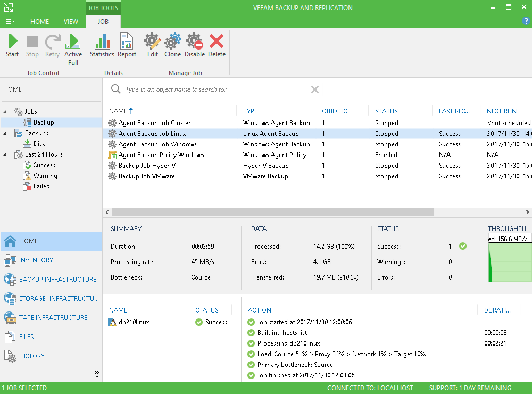Switch to the HOME ribbon tab
532x394 pixels.
point(39,21)
